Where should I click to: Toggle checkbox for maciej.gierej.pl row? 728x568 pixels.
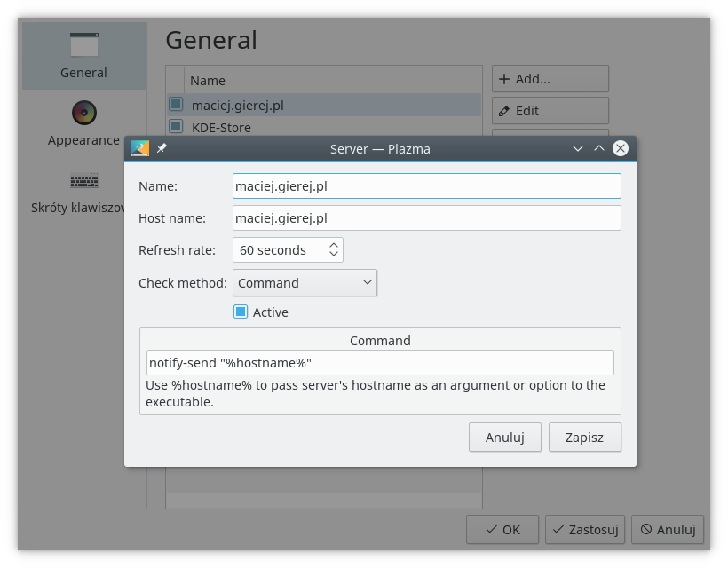pyautogui.click(x=176, y=104)
